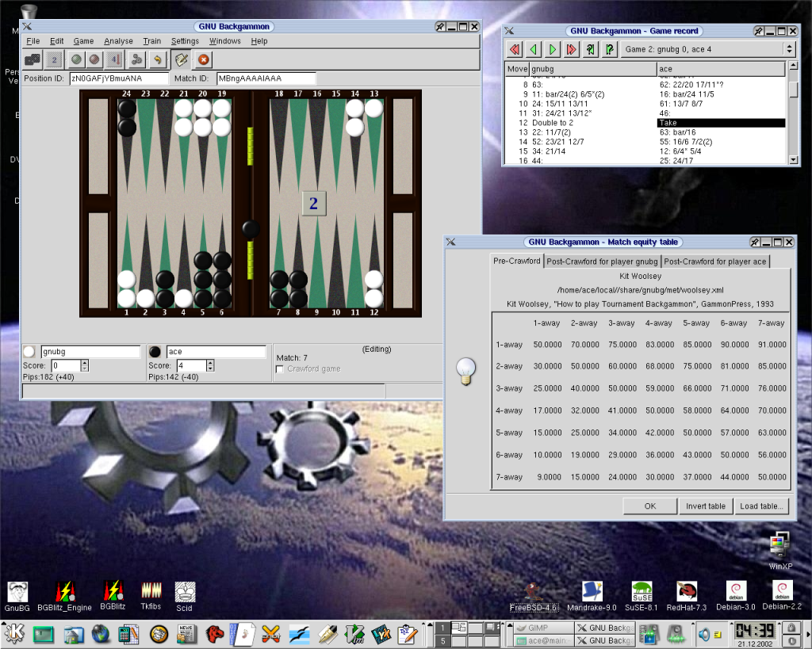This screenshot has width=812, height=649.
Task: Click the 'Move' column header in Game record
Action: pos(517,69)
